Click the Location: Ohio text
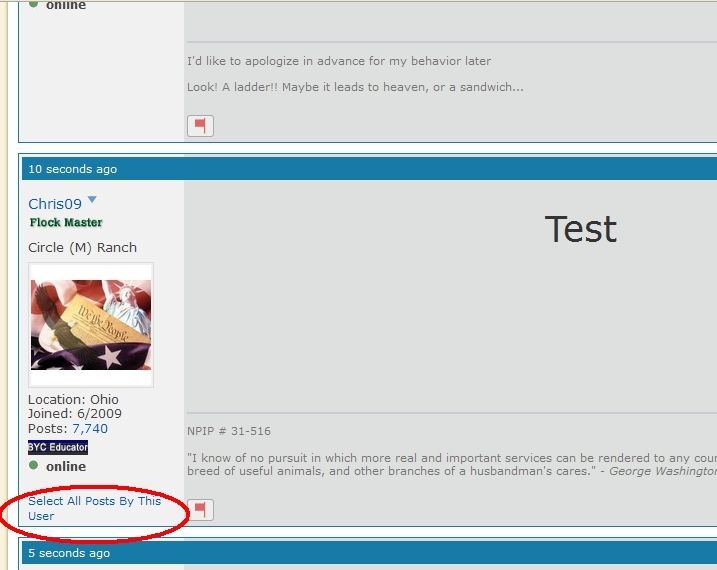The image size is (717, 570). point(73,400)
